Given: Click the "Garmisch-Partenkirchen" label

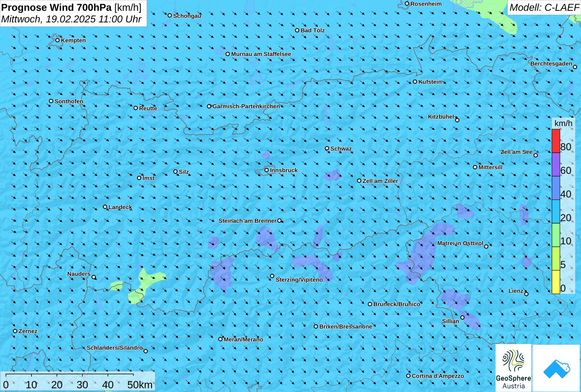Looking at the screenshot, I should pos(246,106).
